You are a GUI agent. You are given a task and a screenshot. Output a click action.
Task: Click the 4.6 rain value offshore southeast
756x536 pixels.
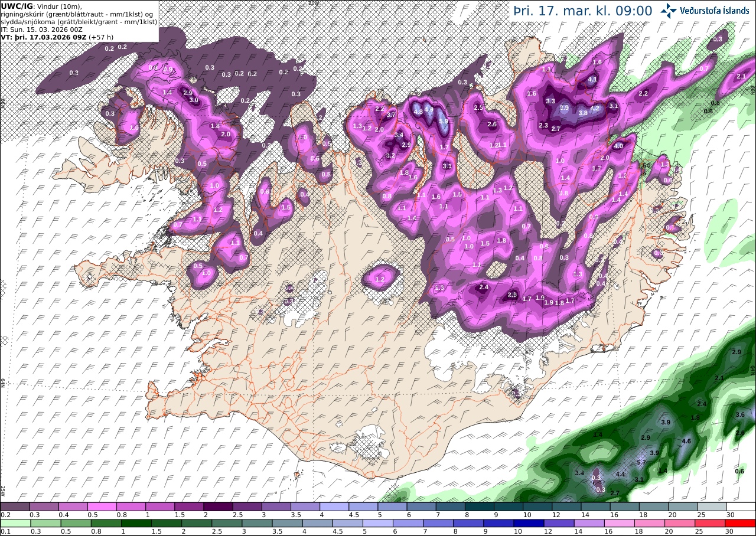point(686,441)
